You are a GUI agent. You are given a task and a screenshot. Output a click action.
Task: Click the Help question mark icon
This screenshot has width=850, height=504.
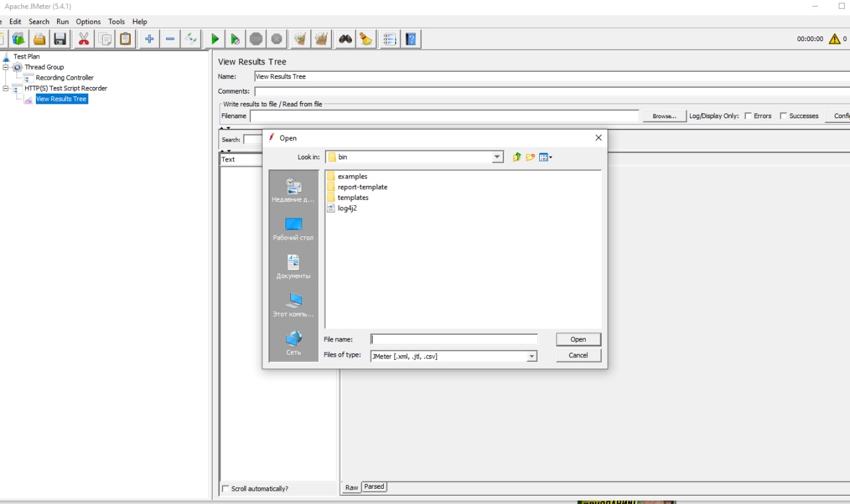pos(411,39)
